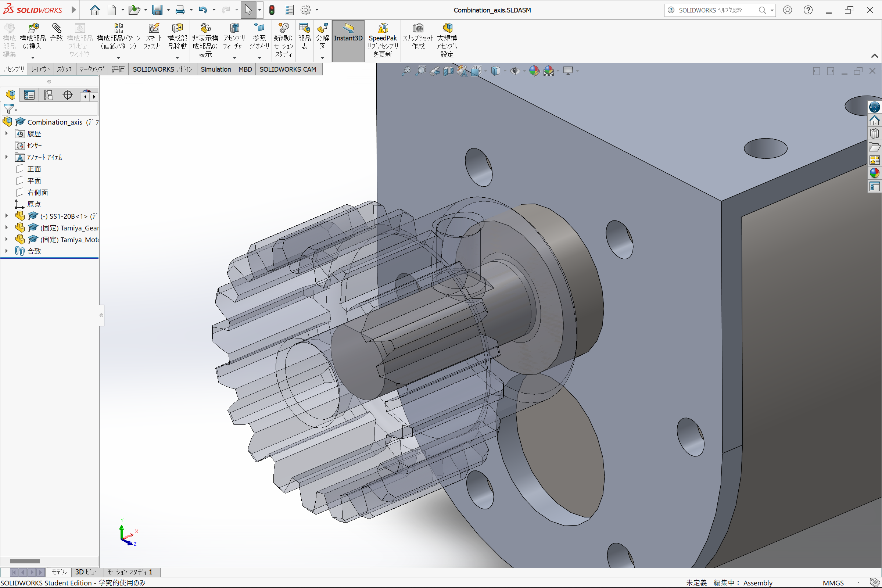Viewport: 882px width, 588px height.
Task: Expand the 合致 mates folder
Action: pos(6,251)
